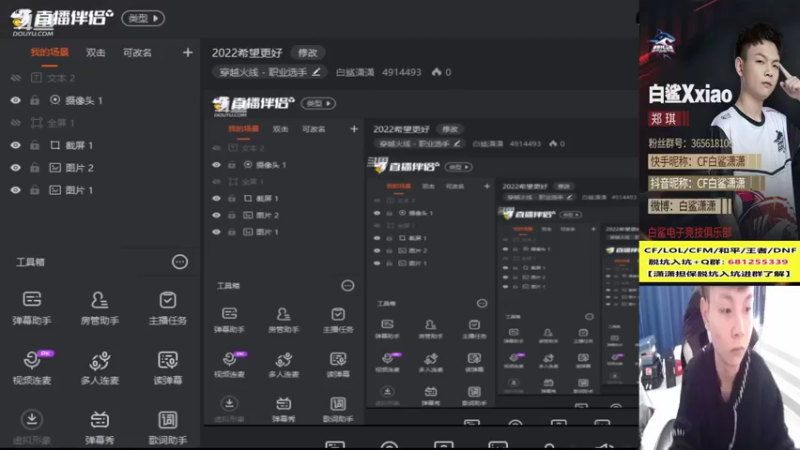This screenshot has width=800, height=450.
Task: Select 图片 2 source row label
Action: coord(79,167)
